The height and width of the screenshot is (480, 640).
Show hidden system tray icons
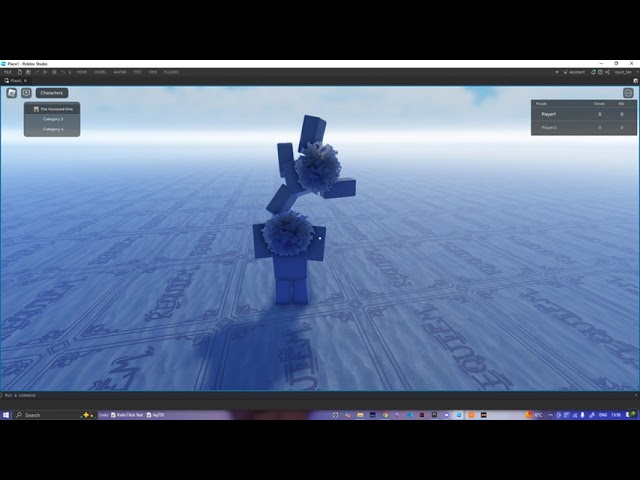[x=550, y=415]
